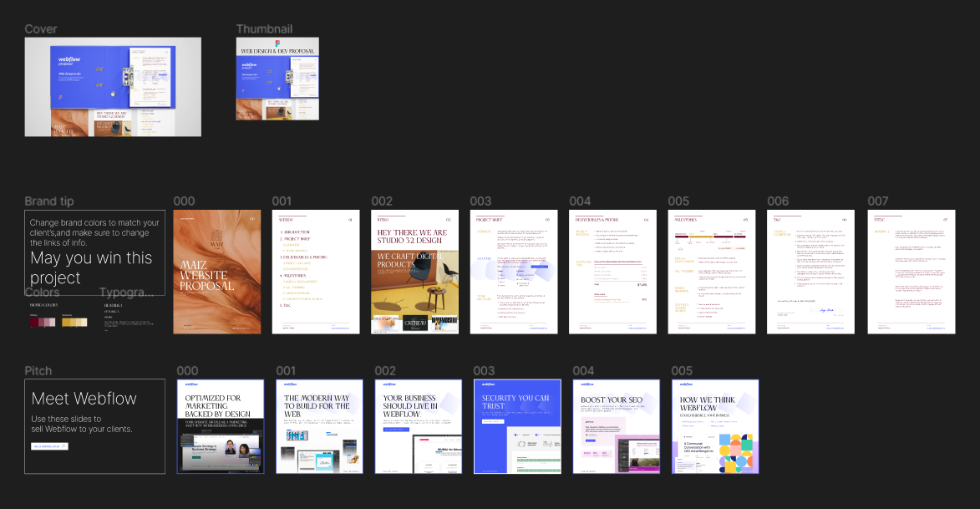This screenshot has height=509, width=980.
Task: Click the webflow logo on pitch slide 002
Action: coord(389,384)
